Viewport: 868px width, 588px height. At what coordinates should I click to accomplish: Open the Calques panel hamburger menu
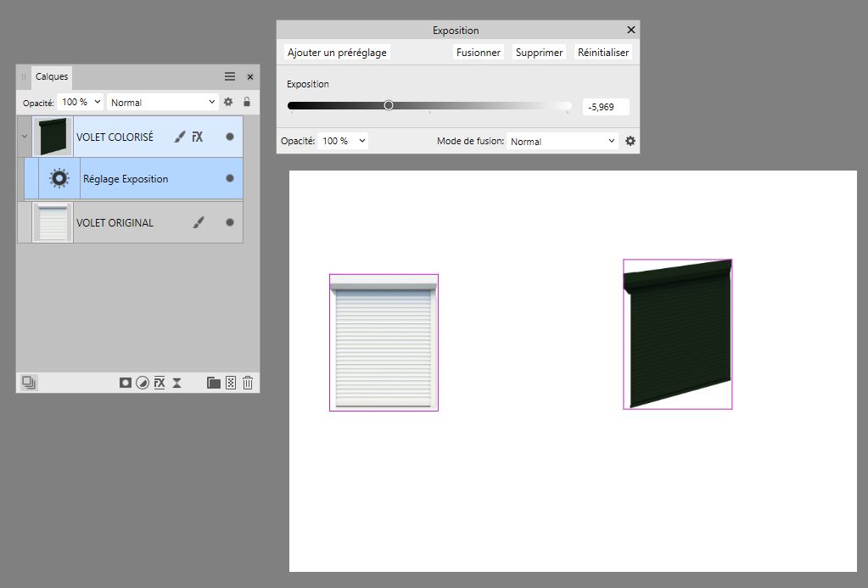click(x=230, y=76)
